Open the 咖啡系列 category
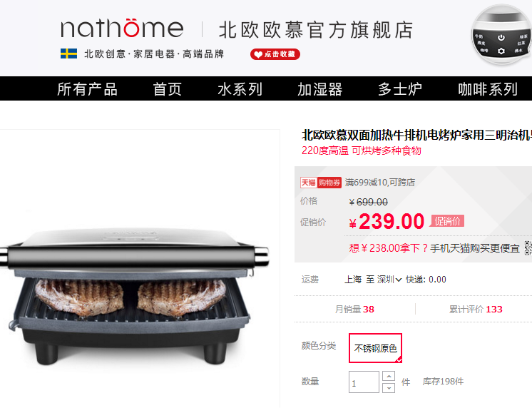Image resolution: width=532 pixels, height=408 pixels. [488, 89]
